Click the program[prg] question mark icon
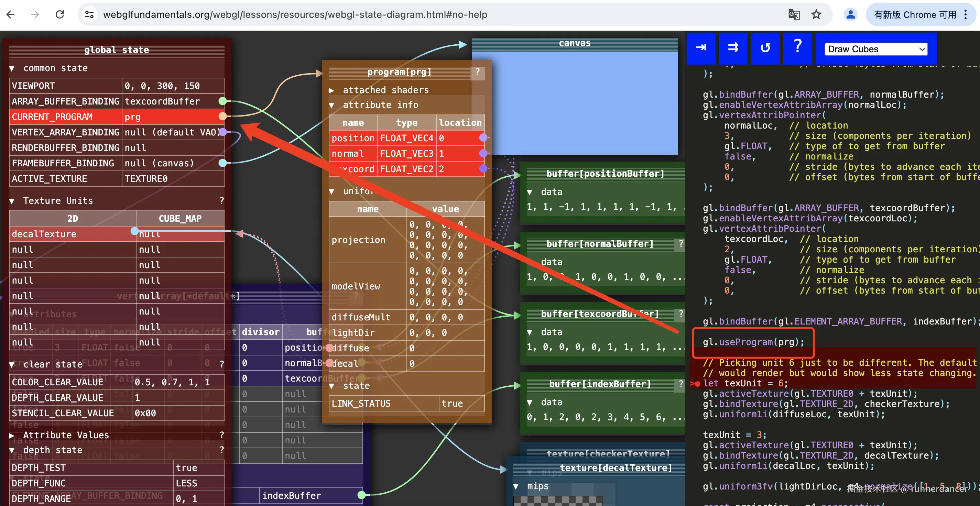Screen dimensions: 980x506 tap(477, 72)
